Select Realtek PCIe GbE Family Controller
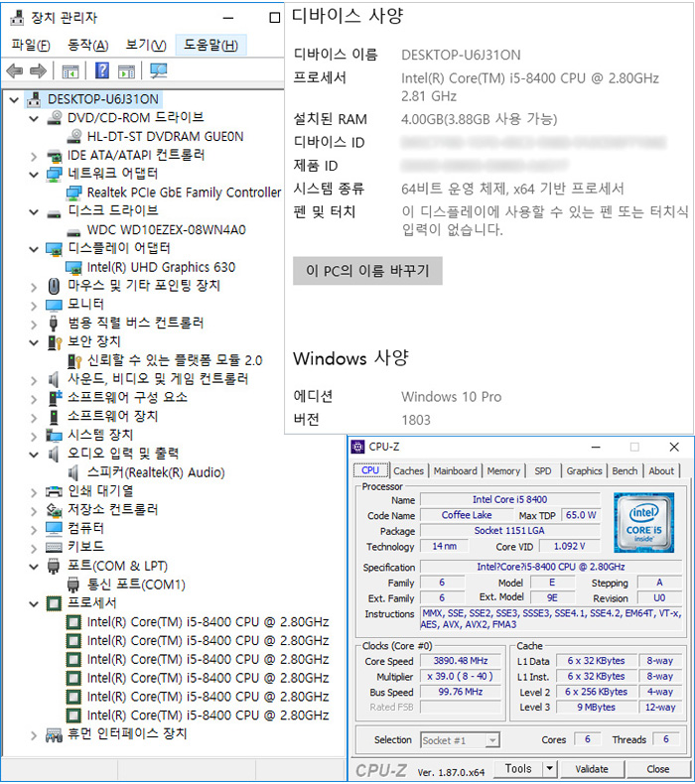The image size is (695, 784). click(x=184, y=193)
